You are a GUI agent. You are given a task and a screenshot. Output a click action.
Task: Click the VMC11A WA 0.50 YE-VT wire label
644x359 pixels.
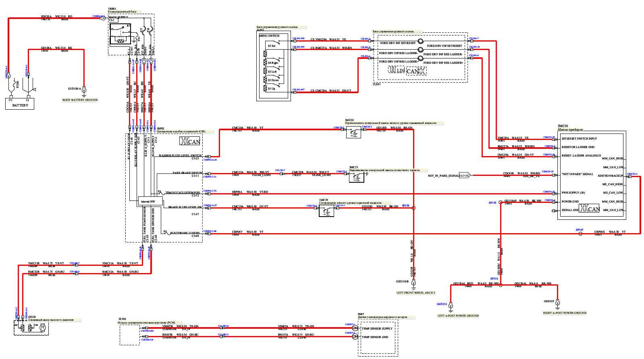point(120,263)
